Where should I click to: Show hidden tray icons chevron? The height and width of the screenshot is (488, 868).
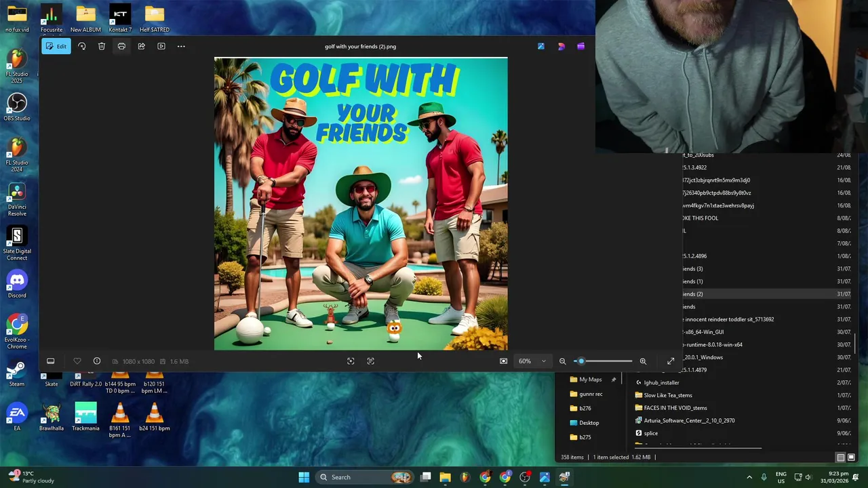click(x=749, y=477)
